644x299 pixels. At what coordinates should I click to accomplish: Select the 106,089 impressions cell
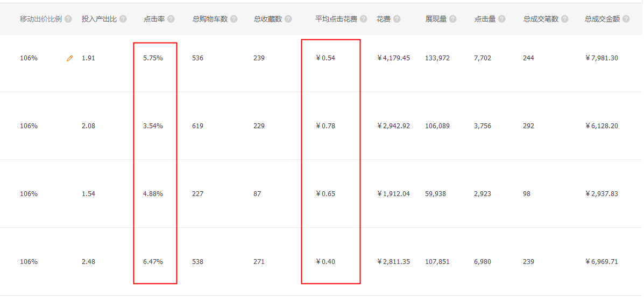[x=437, y=126]
